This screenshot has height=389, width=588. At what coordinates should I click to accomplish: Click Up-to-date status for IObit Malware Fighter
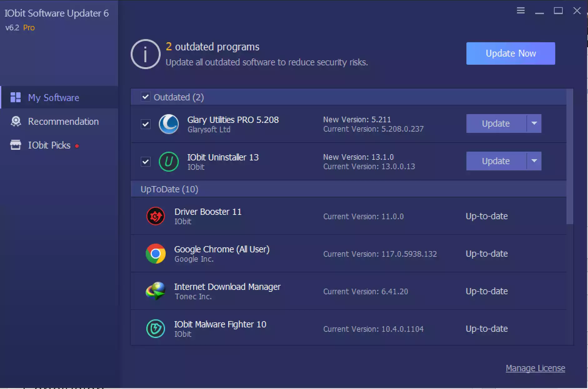click(487, 329)
